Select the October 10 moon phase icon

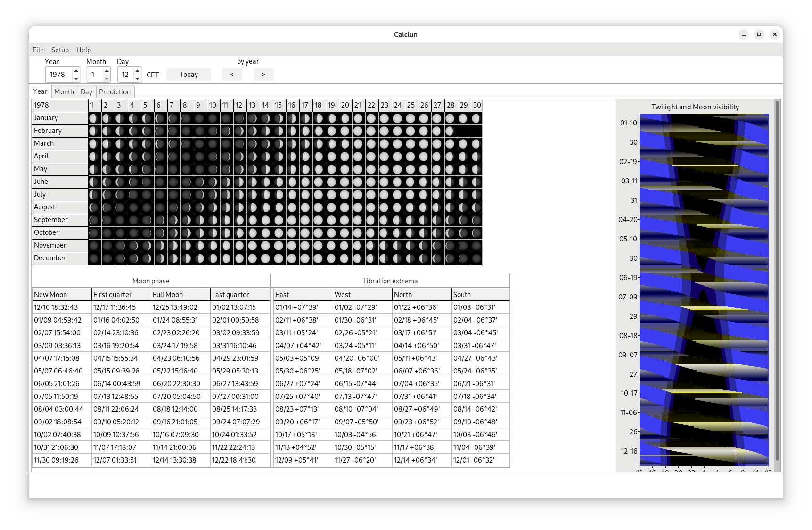[213, 232]
